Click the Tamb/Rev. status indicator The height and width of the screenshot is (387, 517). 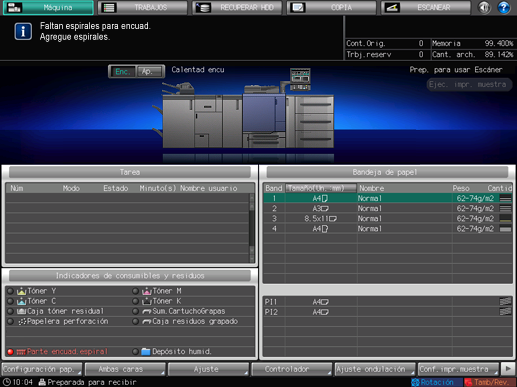(490, 382)
